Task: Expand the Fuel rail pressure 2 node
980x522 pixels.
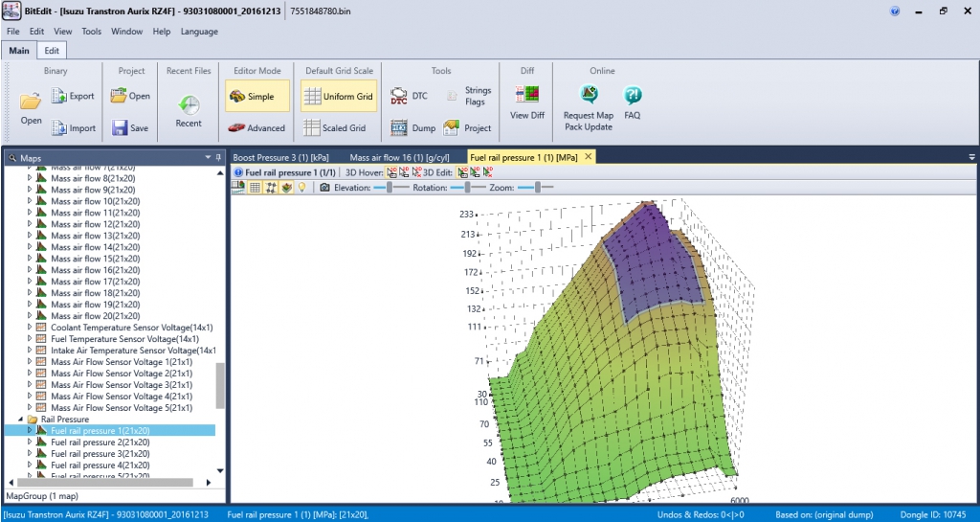Action: point(30,443)
